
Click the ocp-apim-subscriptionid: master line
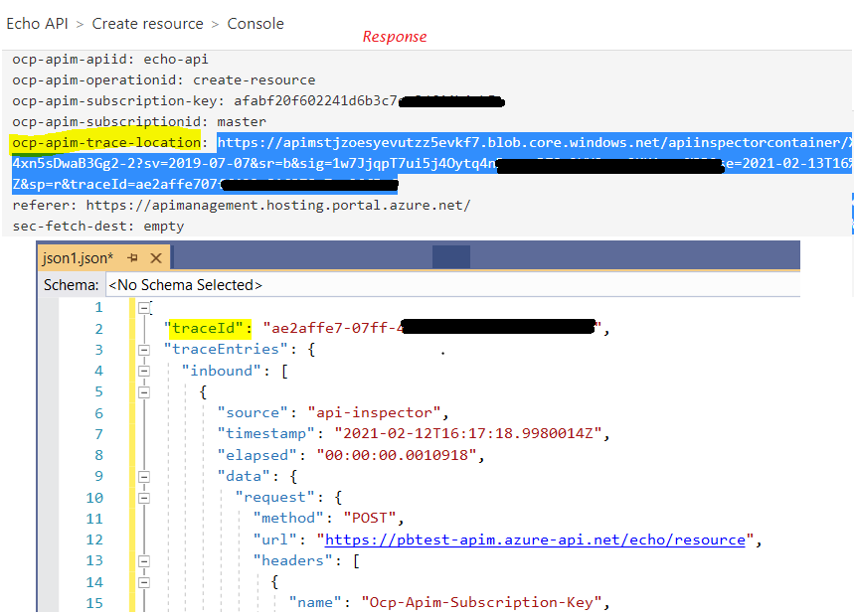coord(139,122)
